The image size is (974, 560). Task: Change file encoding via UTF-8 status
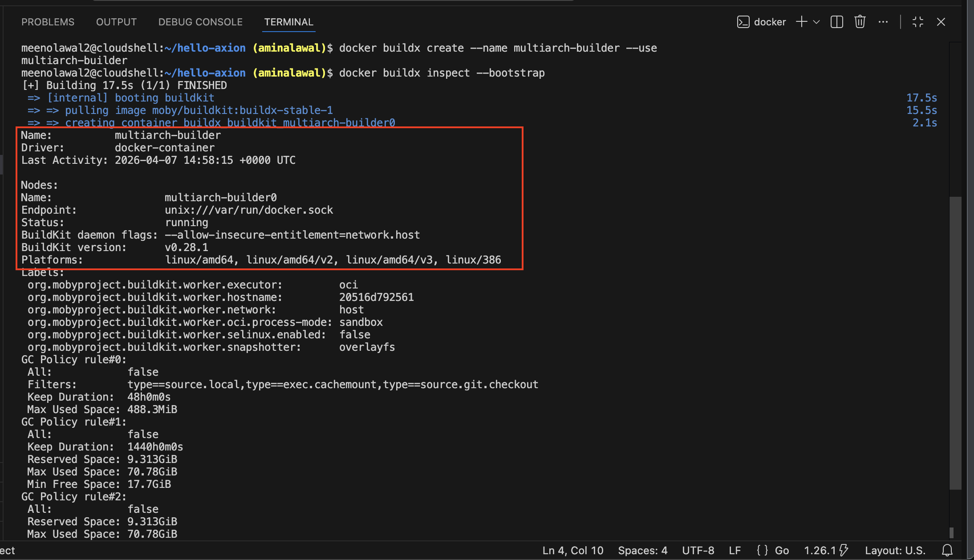point(698,551)
